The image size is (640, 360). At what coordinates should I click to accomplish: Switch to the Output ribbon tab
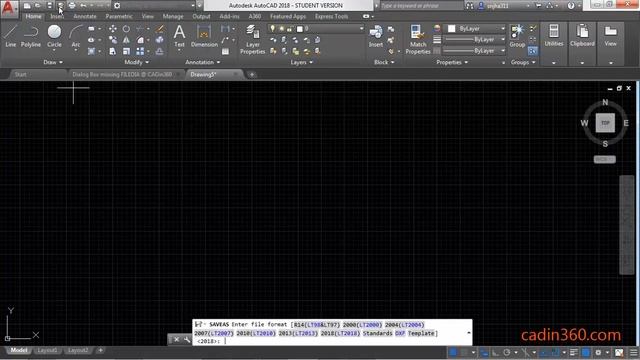click(201, 16)
